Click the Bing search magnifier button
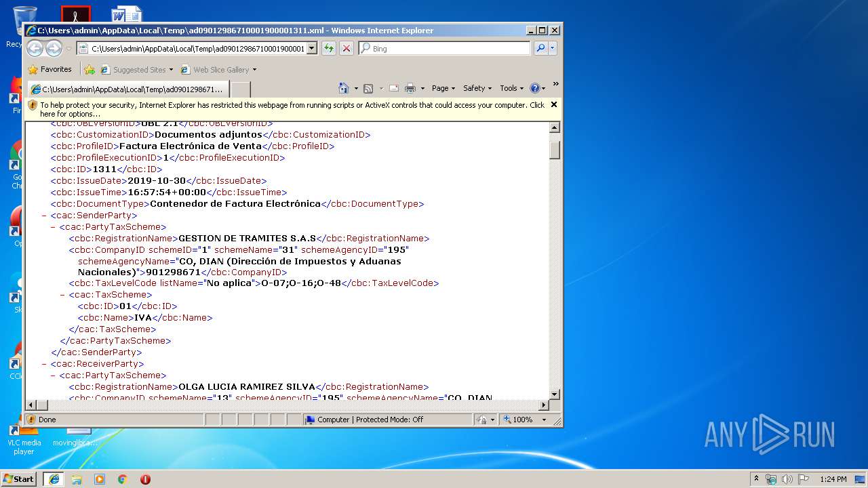Screen dimensions: 868x488 tap(540, 48)
